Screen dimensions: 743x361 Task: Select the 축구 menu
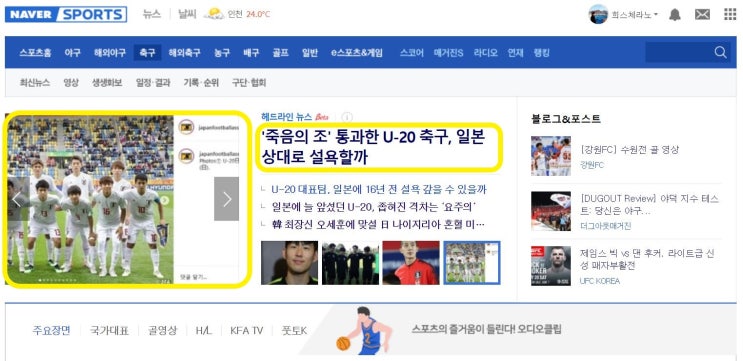(x=147, y=53)
